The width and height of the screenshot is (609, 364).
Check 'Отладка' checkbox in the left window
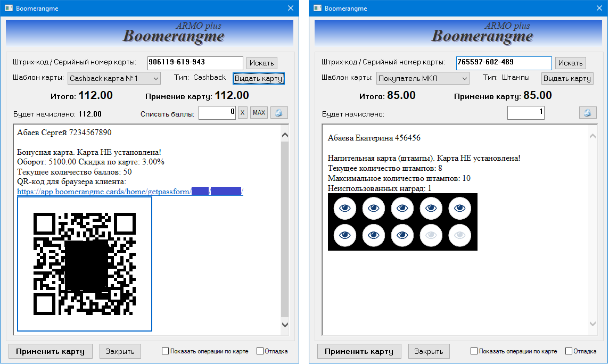click(x=260, y=351)
